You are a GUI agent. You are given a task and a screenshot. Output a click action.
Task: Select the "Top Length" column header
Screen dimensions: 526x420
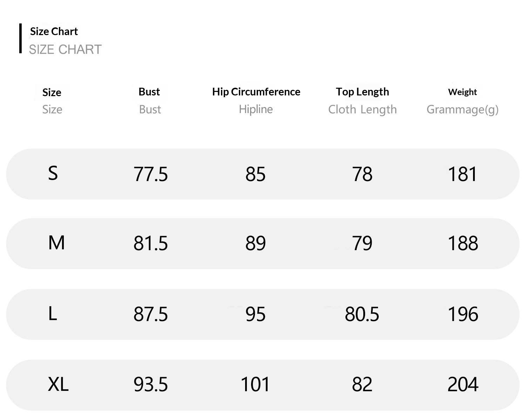(362, 92)
